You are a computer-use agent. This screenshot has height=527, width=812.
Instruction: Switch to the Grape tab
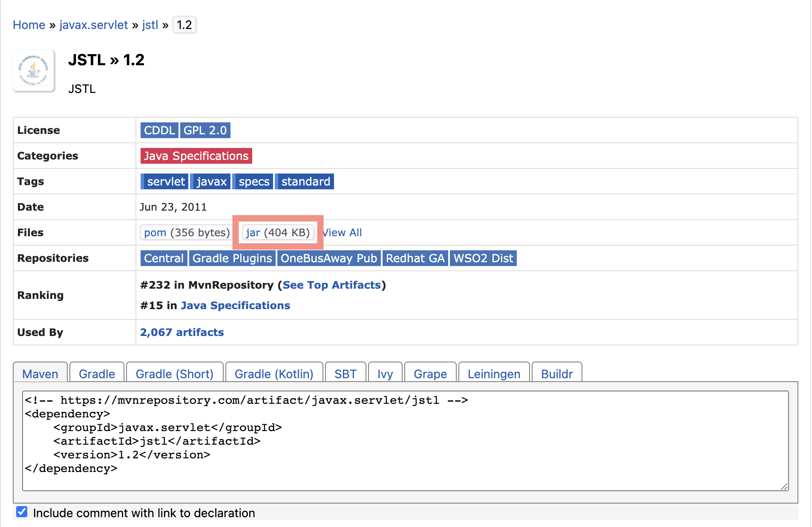click(430, 373)
